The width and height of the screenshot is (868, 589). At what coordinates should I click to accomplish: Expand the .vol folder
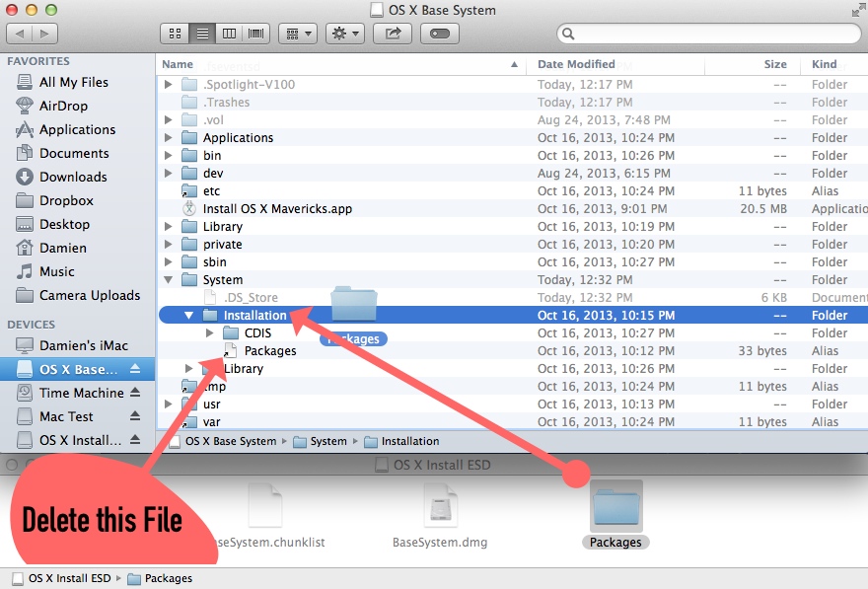tap(169, 119)
